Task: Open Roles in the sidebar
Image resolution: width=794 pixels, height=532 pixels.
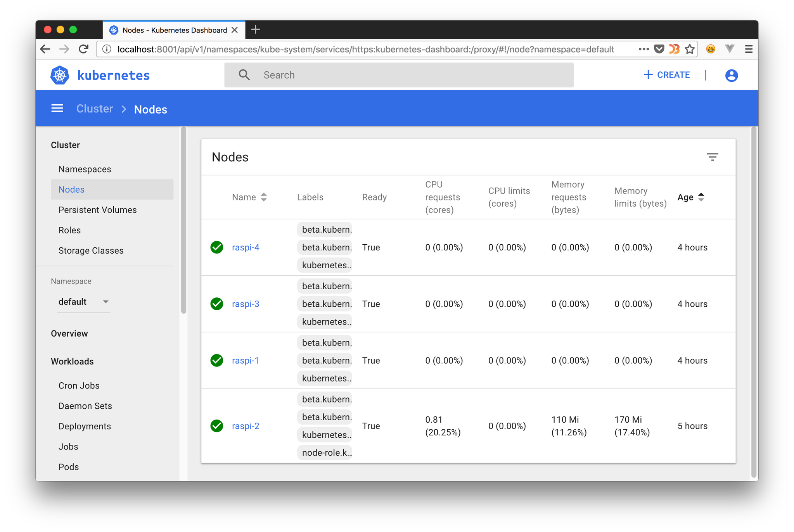Action: coord(69,230)
